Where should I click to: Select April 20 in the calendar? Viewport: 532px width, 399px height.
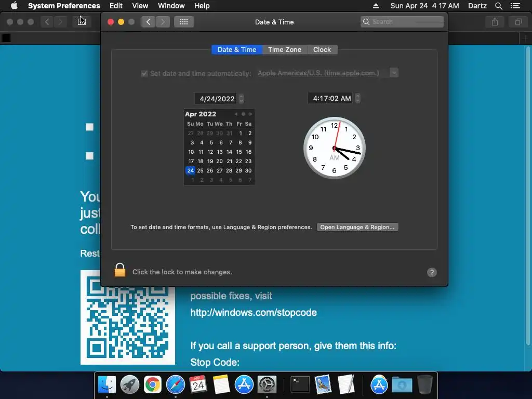[220, 161]
